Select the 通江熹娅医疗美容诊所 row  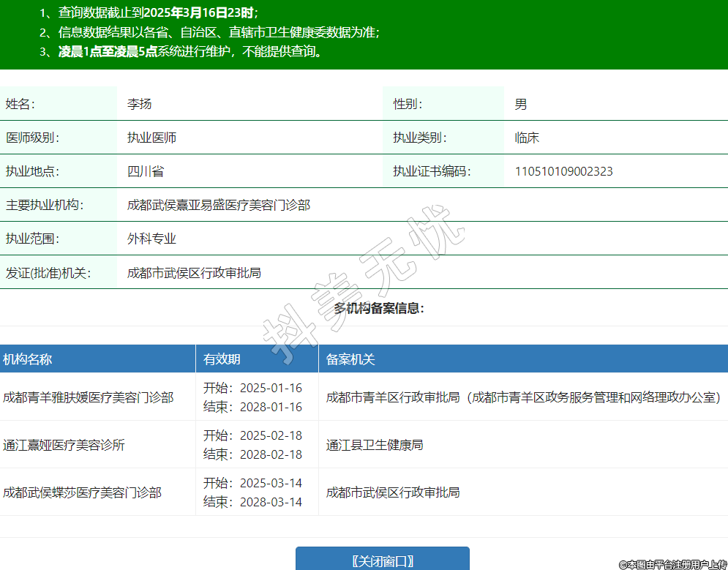click(64, 445)
